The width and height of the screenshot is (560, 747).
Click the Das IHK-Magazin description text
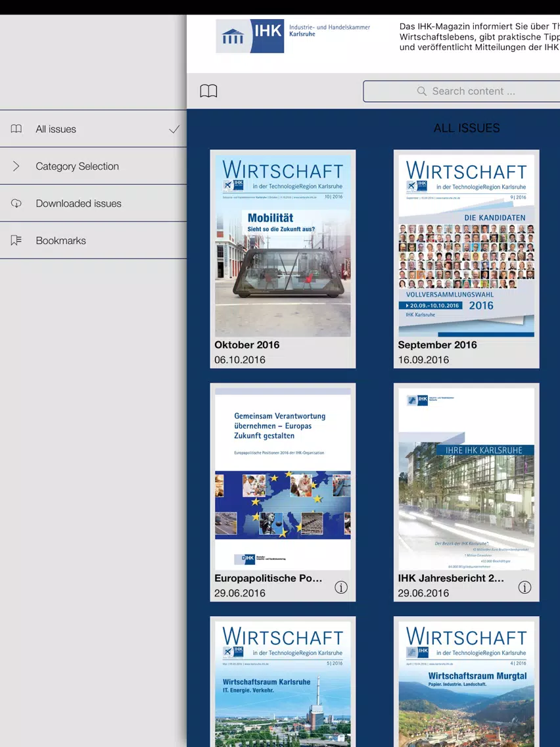tap(480, 37)
